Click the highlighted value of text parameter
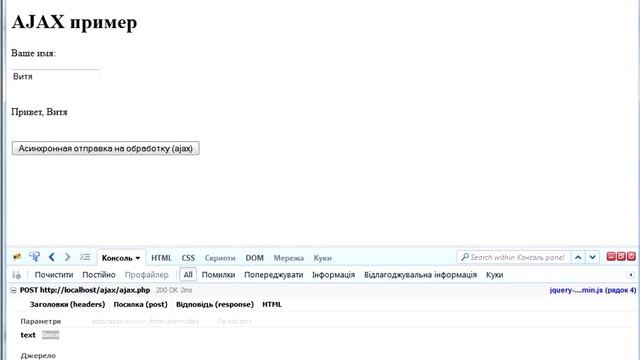640x360 pixels. tap(51, 335)
